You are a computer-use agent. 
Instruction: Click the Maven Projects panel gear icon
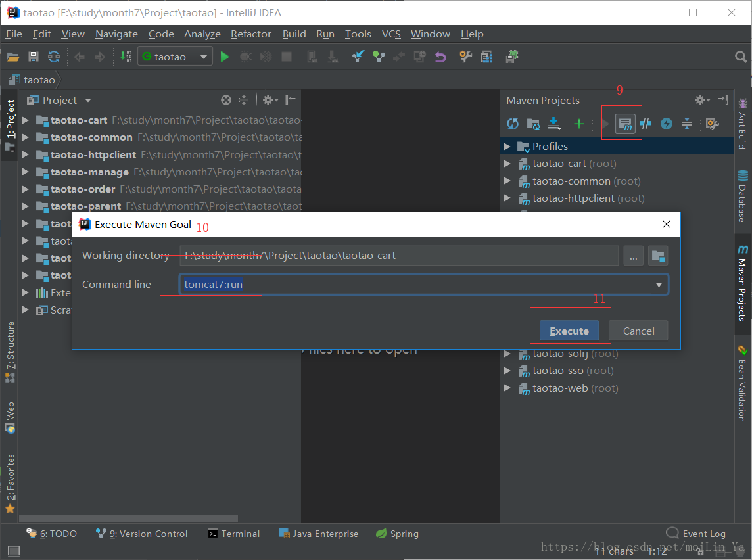(701, 100)
